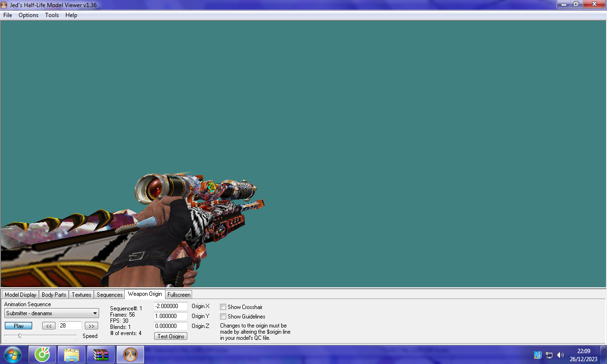This screenshot has height=364, width=607.
Task: Enable the Show Crosshair option
Action: point(223,307)
